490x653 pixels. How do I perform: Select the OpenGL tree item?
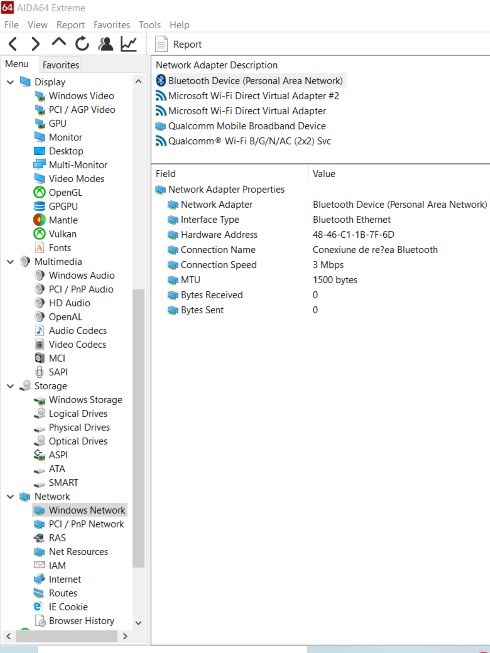65,192
